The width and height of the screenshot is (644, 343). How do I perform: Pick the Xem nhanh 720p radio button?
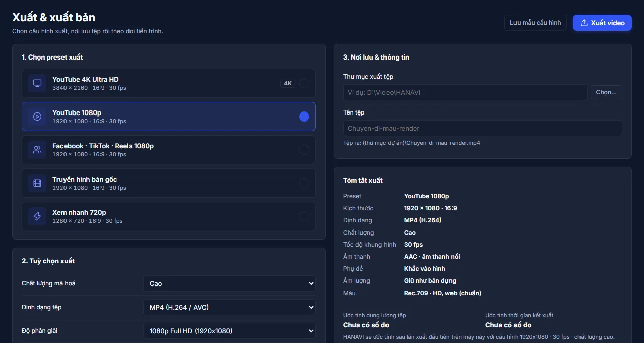coord(304,216)
